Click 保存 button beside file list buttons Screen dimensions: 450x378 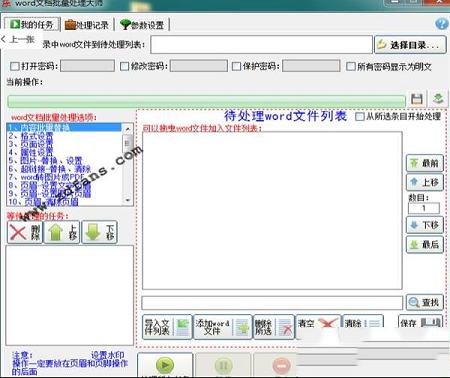[x=420, y=322]
